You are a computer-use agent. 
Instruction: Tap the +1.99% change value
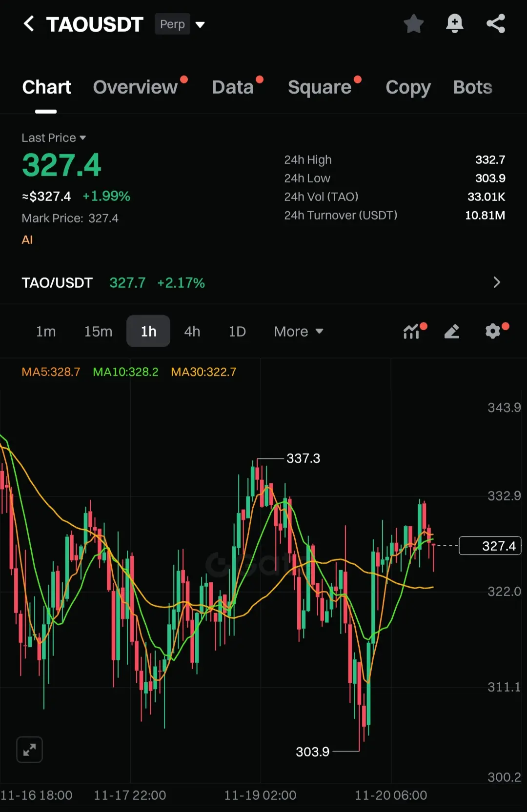coord(106,196)
